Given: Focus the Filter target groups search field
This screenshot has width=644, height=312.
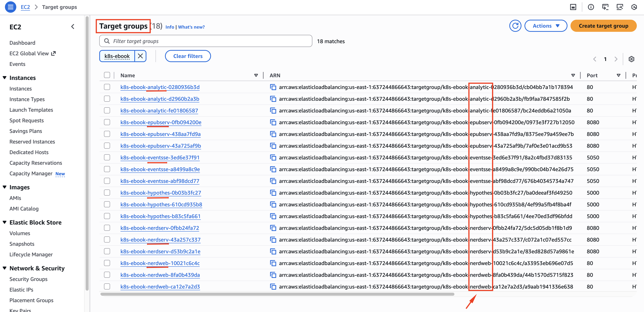Looking at the screenshot, I should (x=206, y=41).
